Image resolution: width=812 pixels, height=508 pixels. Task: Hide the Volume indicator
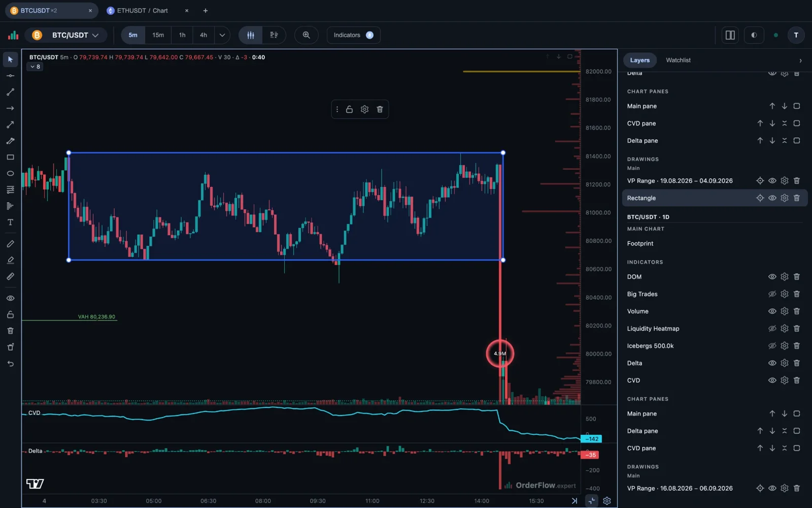(772, 311)
